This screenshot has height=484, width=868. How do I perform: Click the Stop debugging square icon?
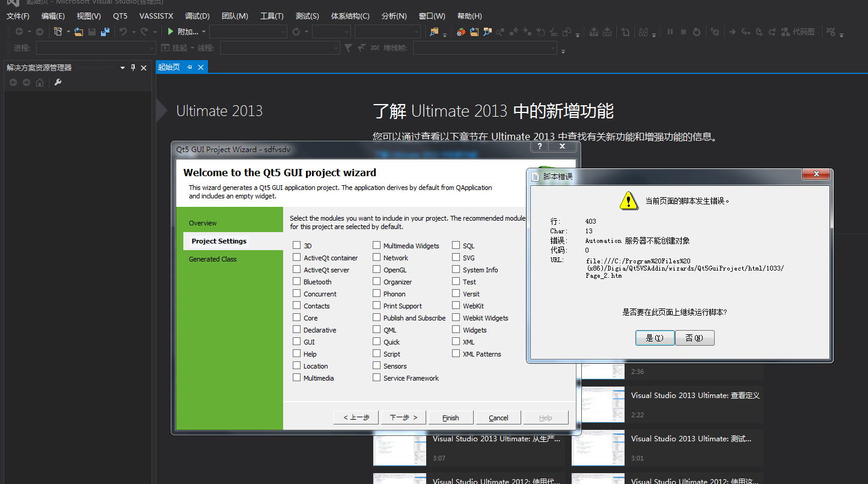(x=683, y=31)
